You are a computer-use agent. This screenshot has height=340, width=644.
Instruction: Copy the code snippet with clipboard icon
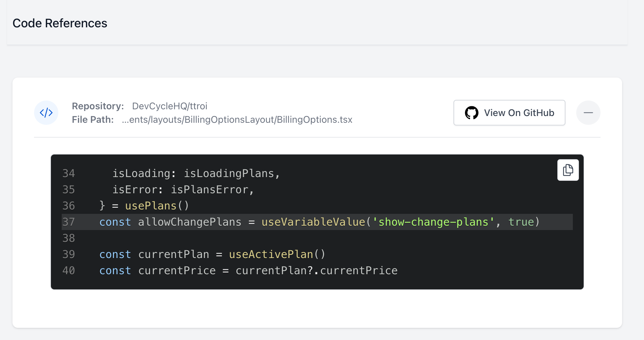[x=568, y=170]
